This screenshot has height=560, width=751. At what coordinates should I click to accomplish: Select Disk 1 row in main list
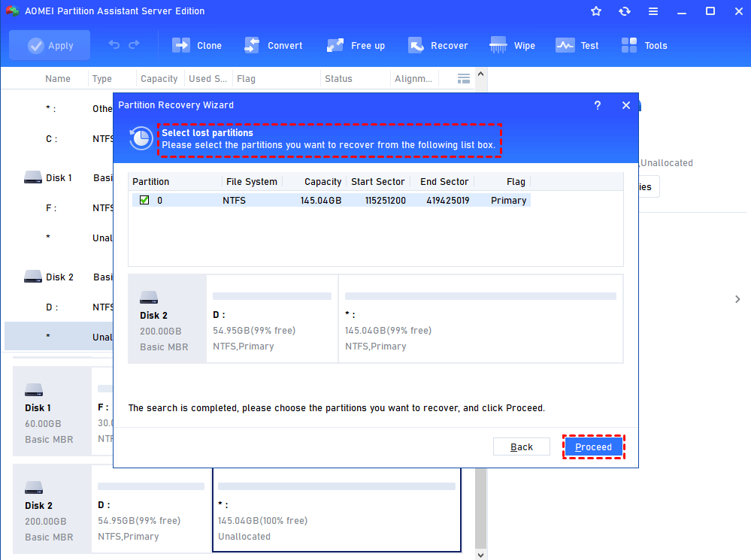pyautogui.click(x=60, y=177)
